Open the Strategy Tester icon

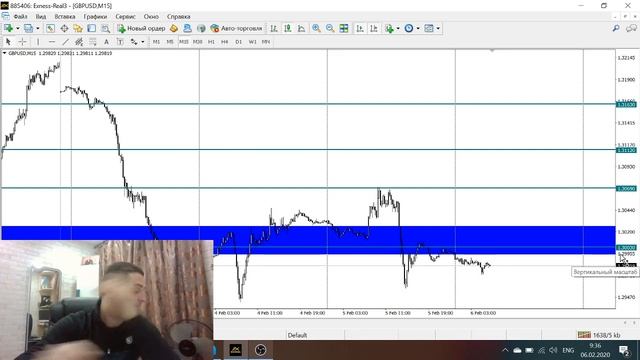point(105,28)
